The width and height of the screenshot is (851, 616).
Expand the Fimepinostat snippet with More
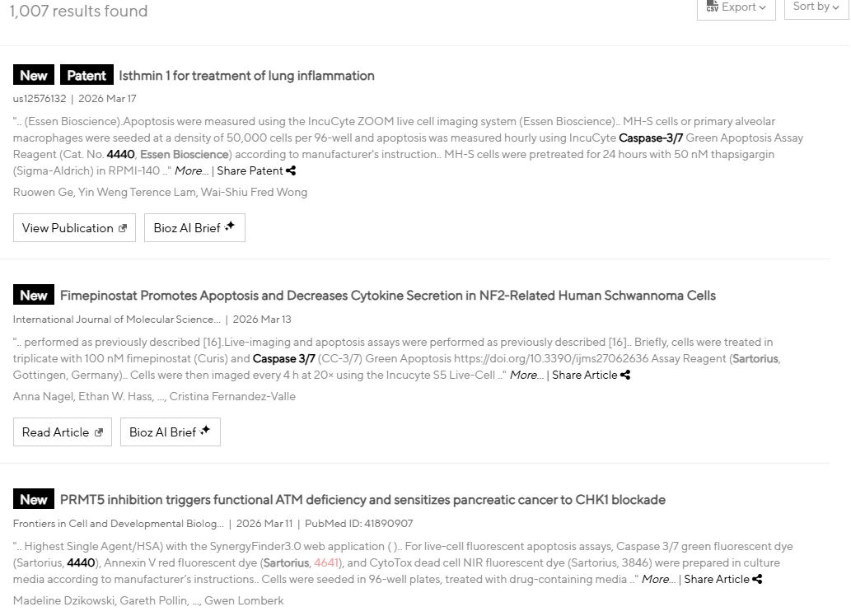(526, 376)
